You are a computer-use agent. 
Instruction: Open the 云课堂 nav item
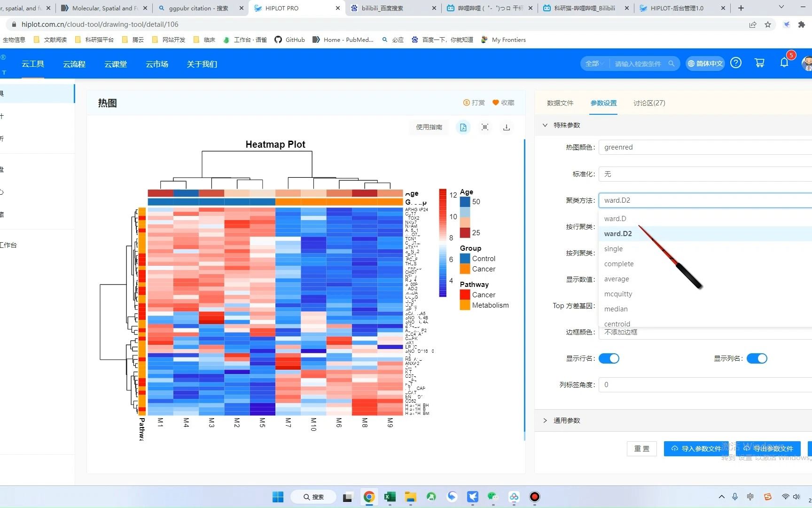(116, 64)
